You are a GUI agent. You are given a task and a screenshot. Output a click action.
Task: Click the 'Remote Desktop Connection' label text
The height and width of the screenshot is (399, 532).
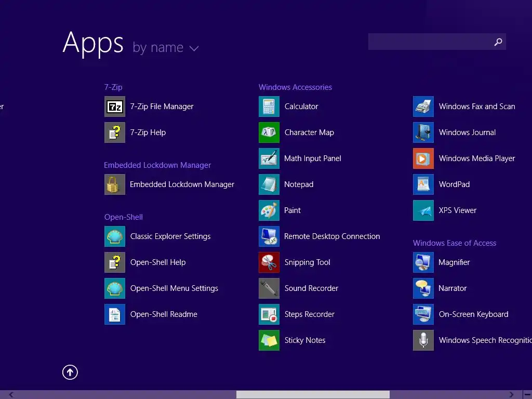[x=332, y=236]
